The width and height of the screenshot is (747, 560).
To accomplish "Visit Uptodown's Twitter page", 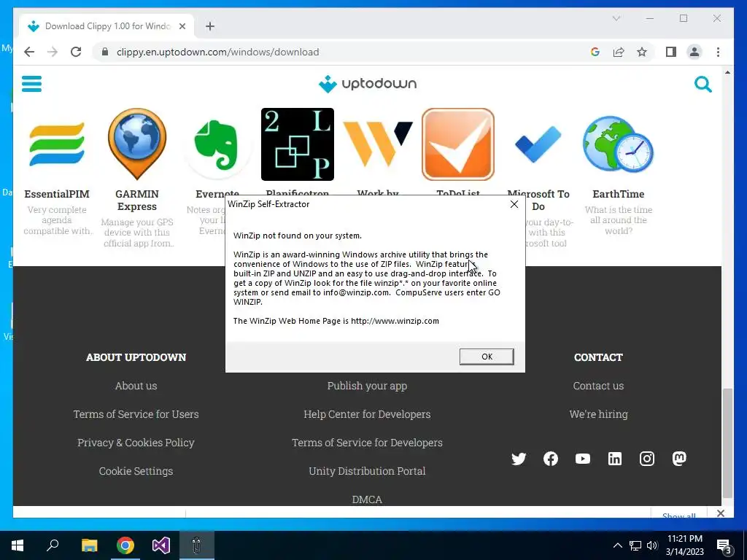I will [x=519, y=459].
